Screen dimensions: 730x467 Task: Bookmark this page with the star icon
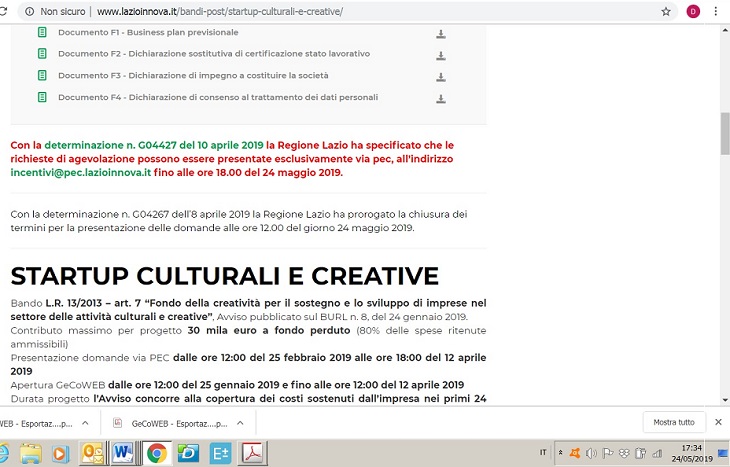666,11
